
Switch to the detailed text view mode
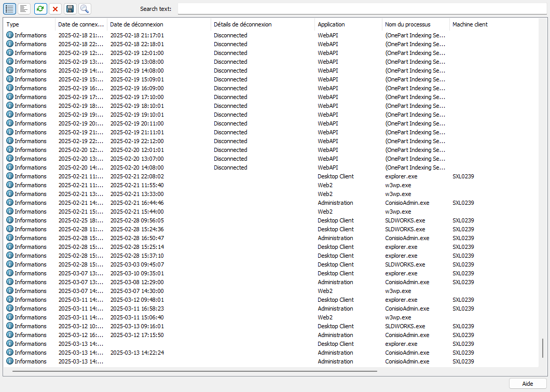24,9
